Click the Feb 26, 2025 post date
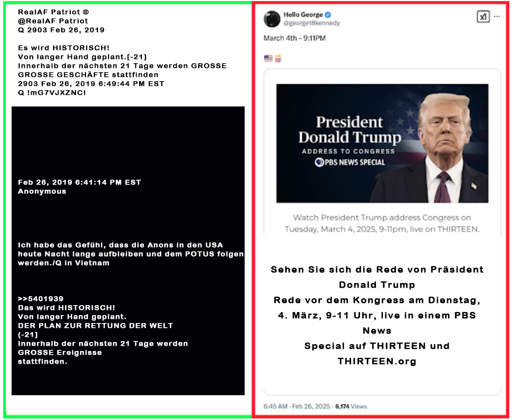The width and height of the screenshot is (513, 420). 311,406
